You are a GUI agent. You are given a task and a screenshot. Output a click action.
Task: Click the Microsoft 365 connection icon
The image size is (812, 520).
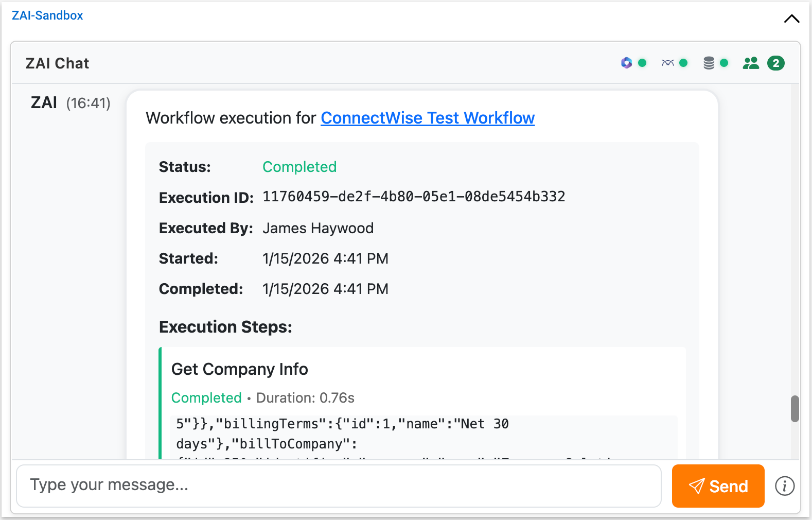pos(626,63)
